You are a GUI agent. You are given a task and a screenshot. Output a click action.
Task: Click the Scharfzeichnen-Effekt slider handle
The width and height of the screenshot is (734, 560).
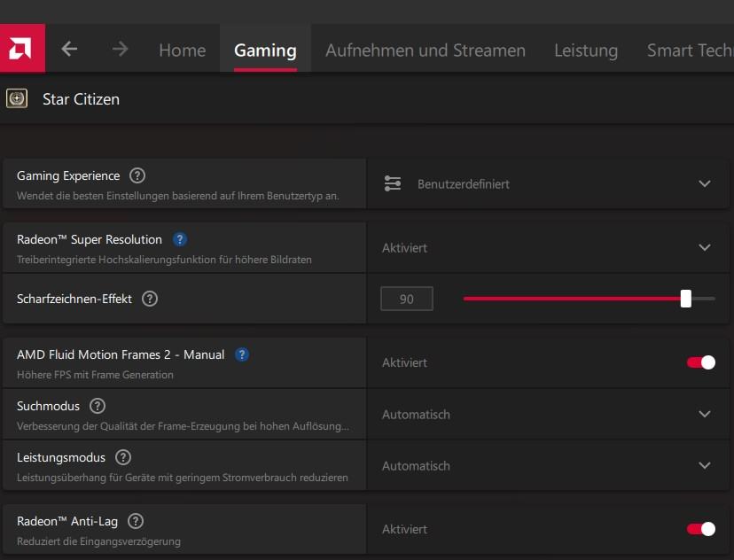tap(686, 299)
